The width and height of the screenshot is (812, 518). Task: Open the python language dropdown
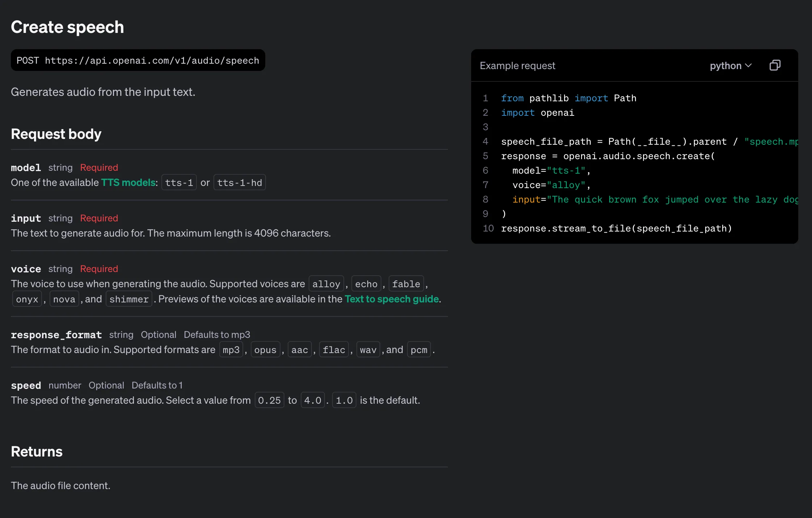click(730, 65)
